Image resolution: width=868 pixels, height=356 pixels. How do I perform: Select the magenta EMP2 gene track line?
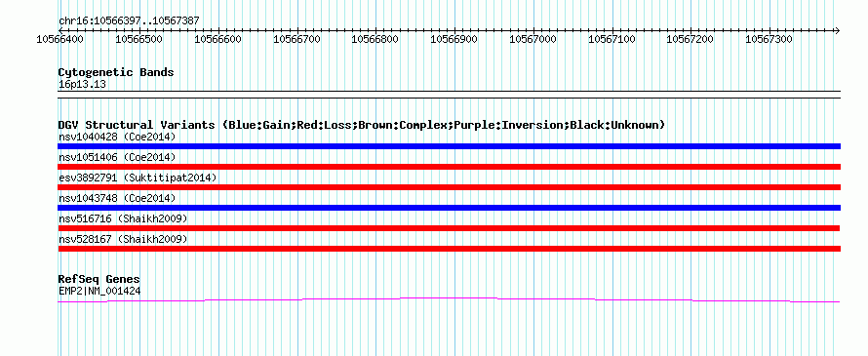click(449, 300)
